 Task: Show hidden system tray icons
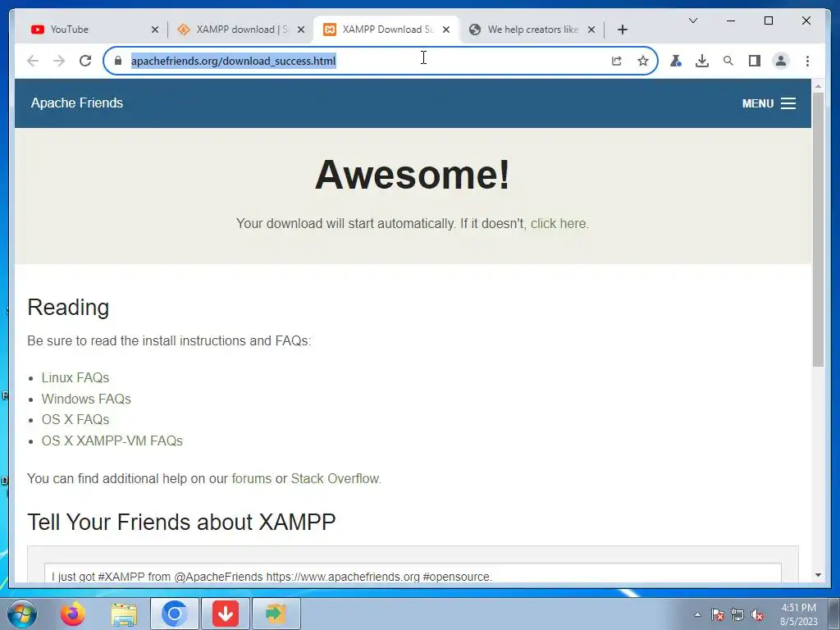[x=697, y=615]
